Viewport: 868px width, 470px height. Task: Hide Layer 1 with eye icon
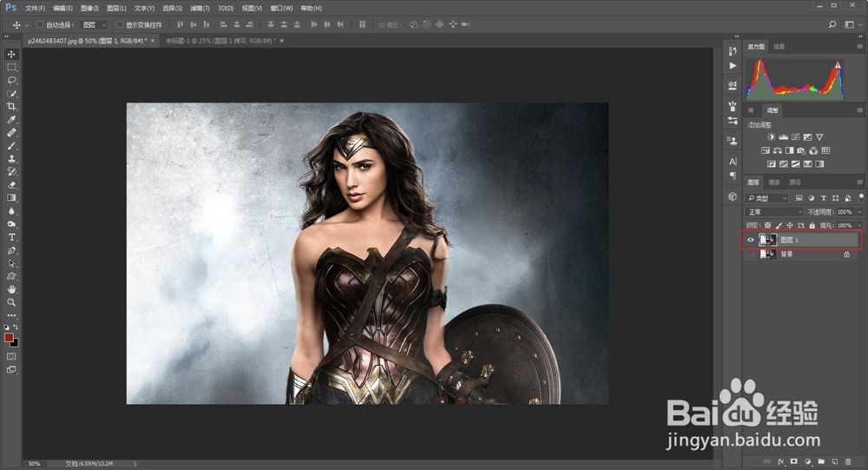click(751, 240)
